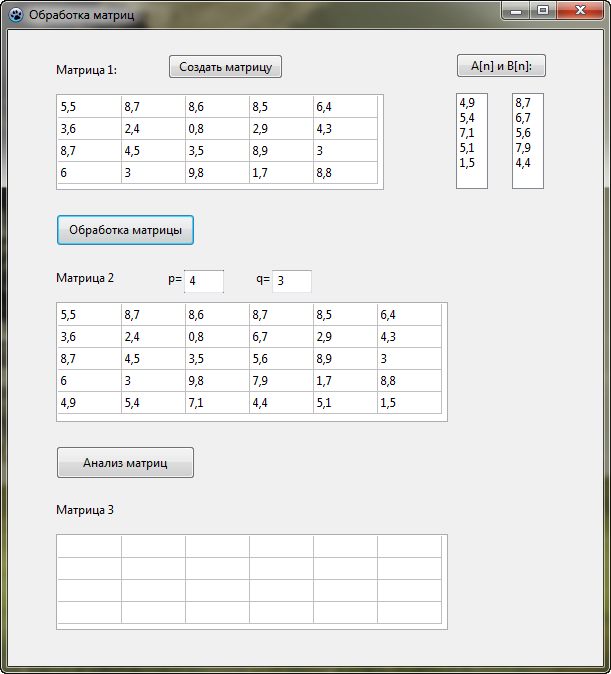
Task: Click cell 8,6 in Матрица 1 grid
Action: pyautogui.click(x=218, y=107)
